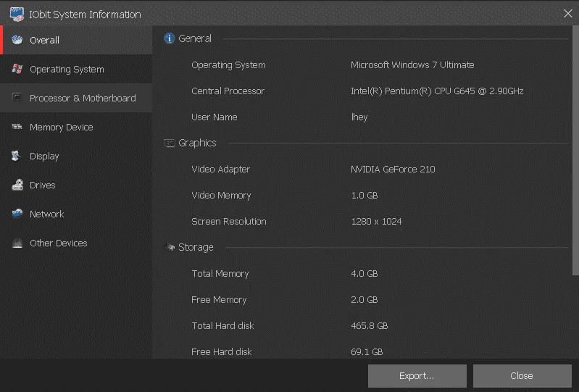
Task: Click the Storage section heading
Action: click(196, 247)
